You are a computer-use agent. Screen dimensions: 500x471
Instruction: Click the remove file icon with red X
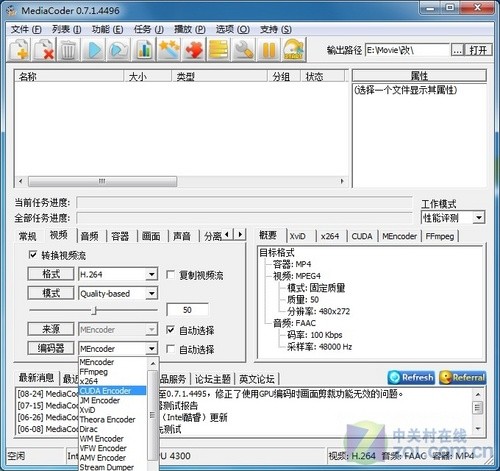44,50
